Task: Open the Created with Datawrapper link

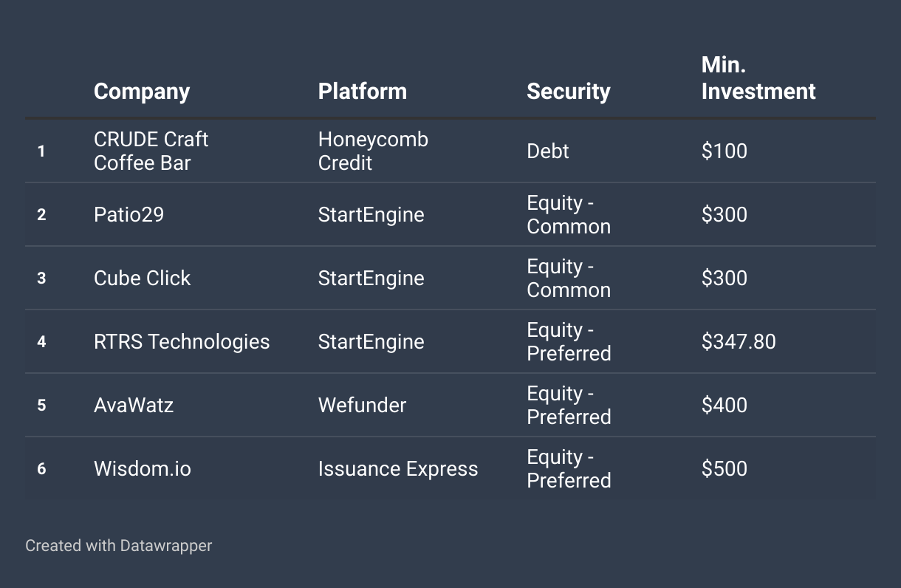Action: pos(119,546)
